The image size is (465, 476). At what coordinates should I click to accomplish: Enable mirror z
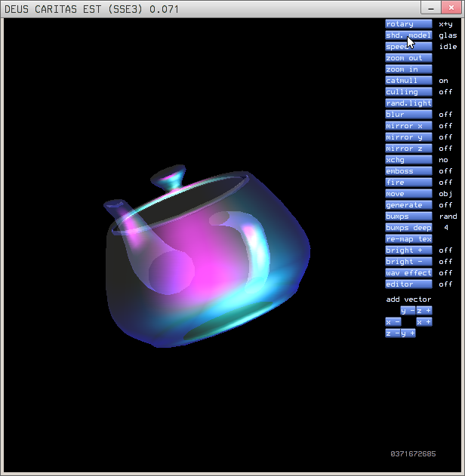(x=408, y=149)
